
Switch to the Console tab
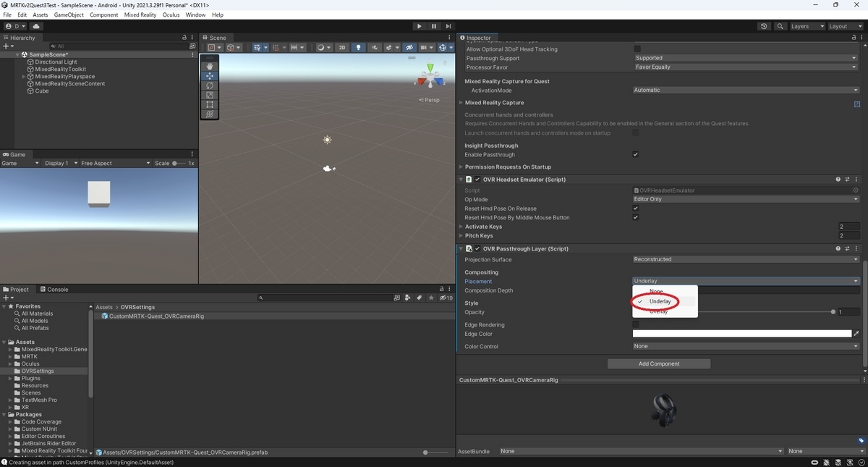[54, 290]
